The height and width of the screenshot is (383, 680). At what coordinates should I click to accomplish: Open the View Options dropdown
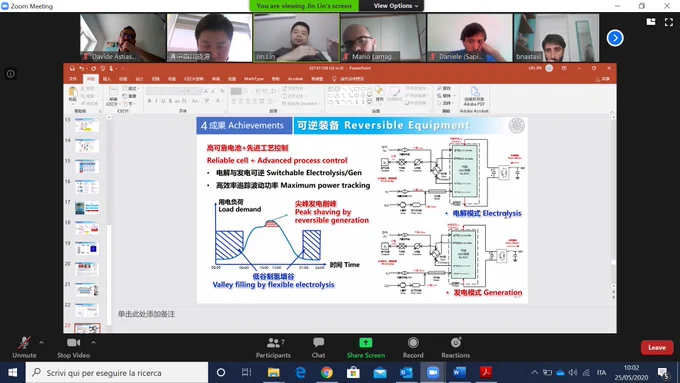click(396, 6)
